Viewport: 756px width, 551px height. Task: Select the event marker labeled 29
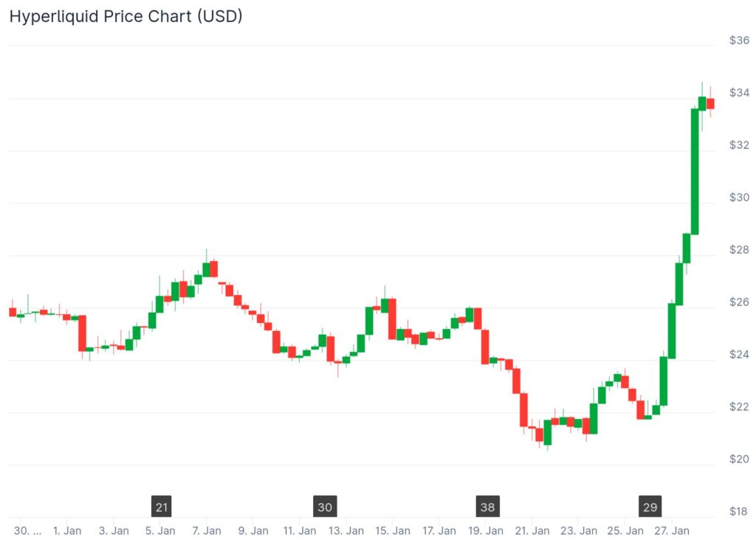coord(650,507)
